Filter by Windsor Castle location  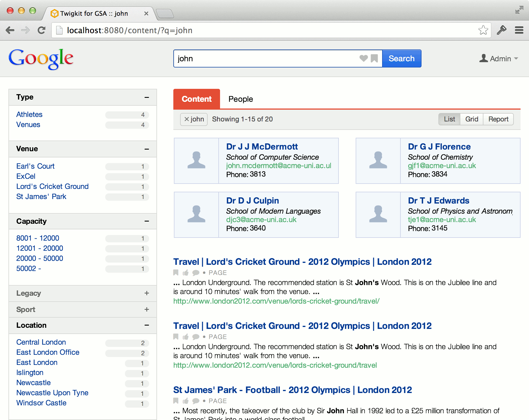click(41, 403)
